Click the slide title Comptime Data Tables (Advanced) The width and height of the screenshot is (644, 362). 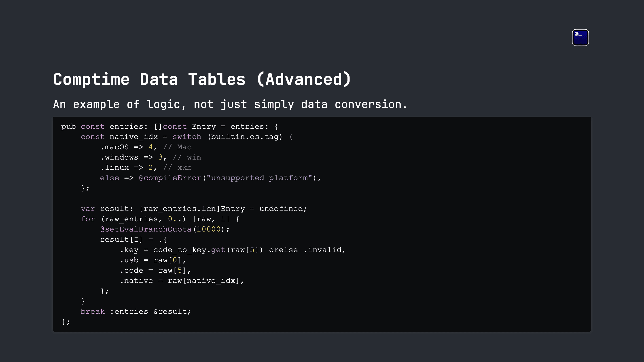click(202, 80)
